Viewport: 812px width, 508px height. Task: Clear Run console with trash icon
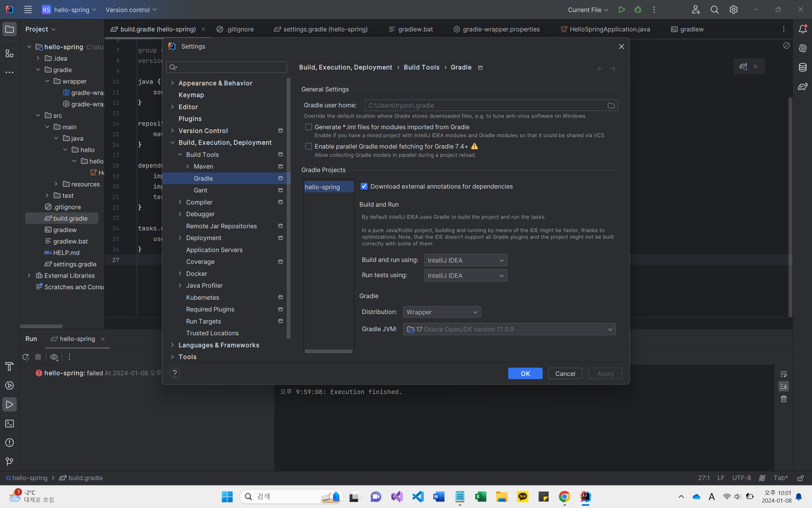point(783,399)
